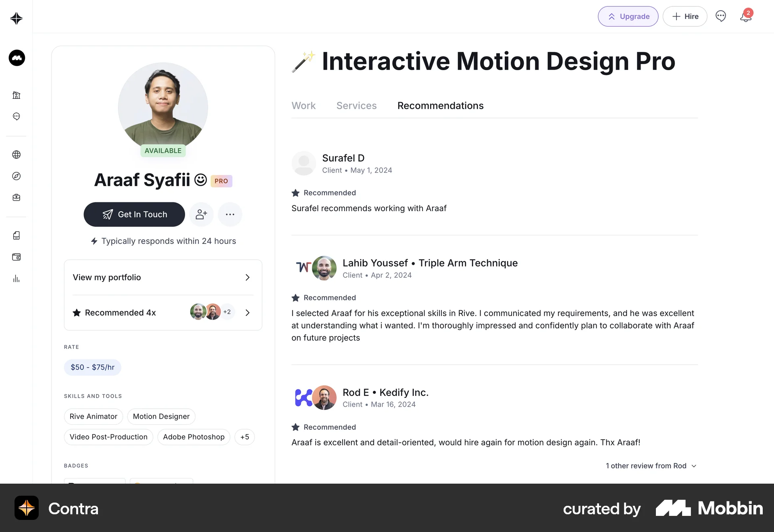Click the Upgrade button
Viewport: 774px width, 532px height.
[628, 17]
